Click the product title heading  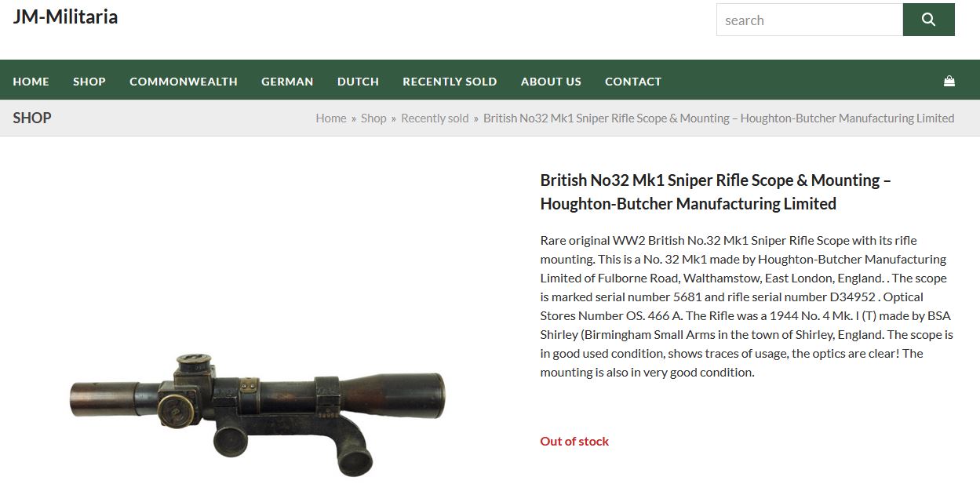(x=716, y=192)
